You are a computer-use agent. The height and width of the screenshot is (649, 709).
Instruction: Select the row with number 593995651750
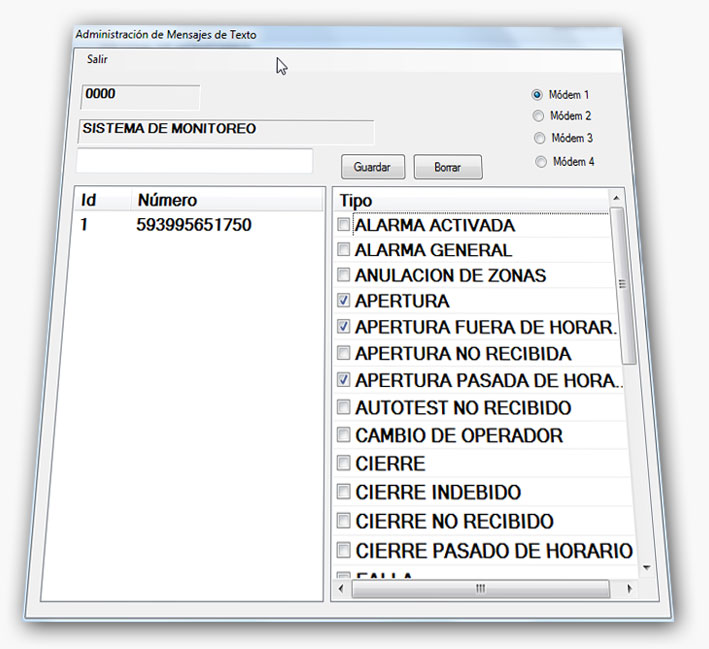pyautogui.click(x=193, y=226)
